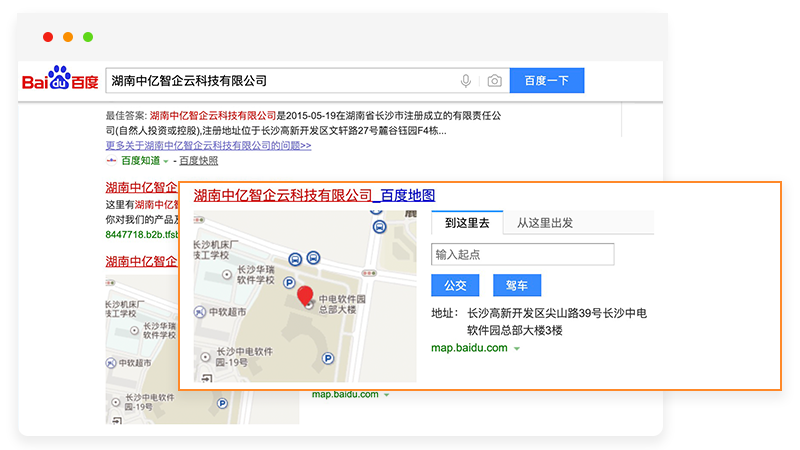This screenshot has width=800, height=450.
Task: Click parking icon near 长沙华瑞软件学校
Action: click(x=289, y=282)
